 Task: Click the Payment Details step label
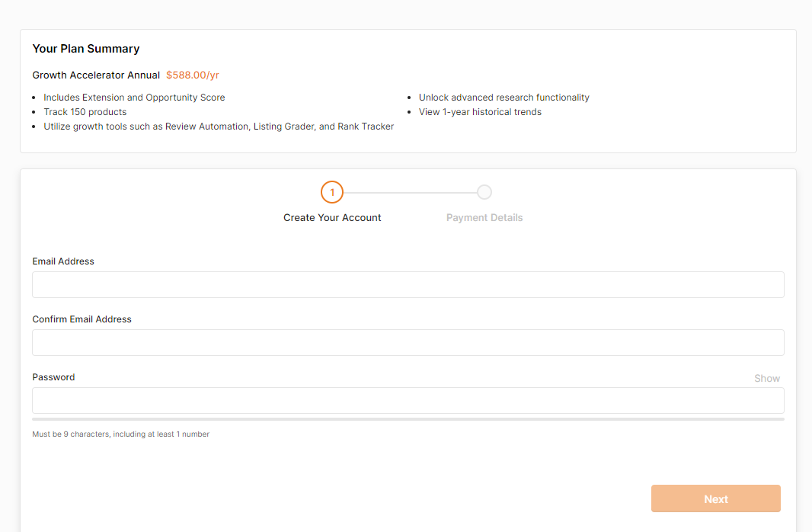click(484, 217)
